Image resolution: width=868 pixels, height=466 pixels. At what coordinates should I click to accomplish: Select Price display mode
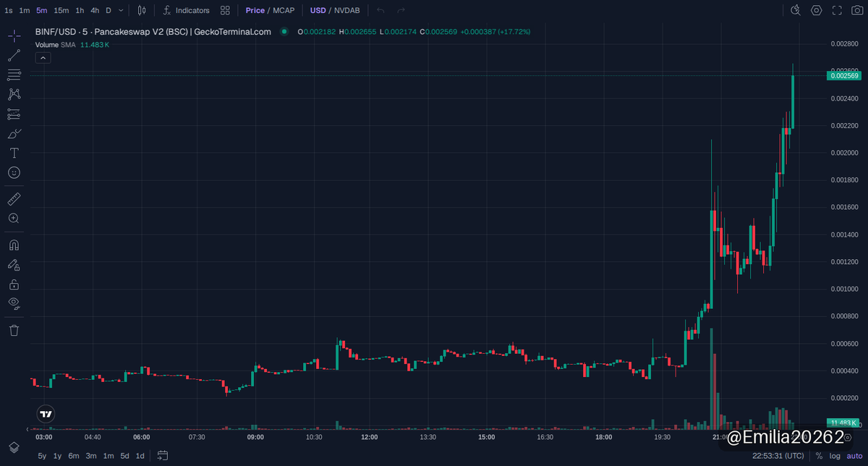pos(255,10)
